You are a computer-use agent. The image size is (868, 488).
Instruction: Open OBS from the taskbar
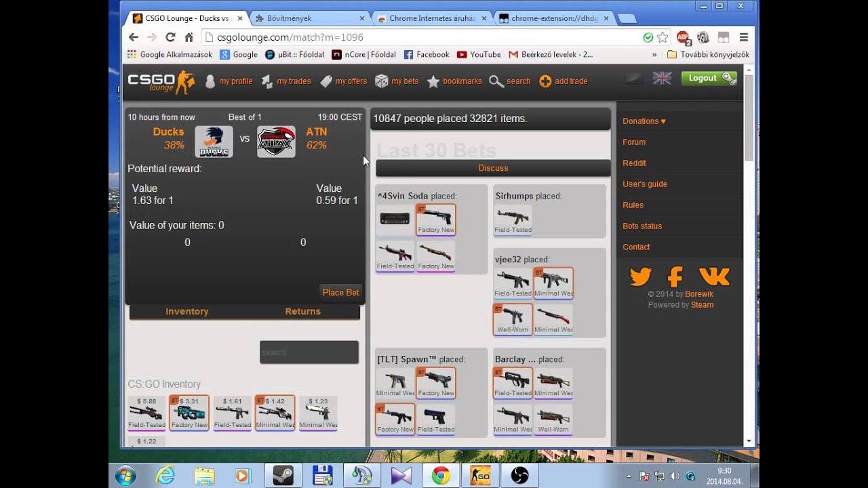click(x=519, y=476)
